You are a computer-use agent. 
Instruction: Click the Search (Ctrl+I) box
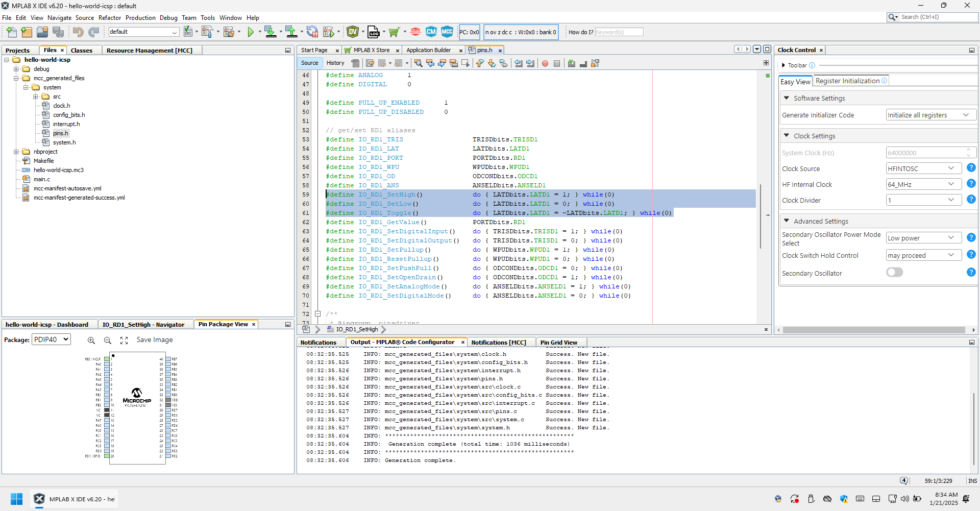pyautogui.click(x=933, y=17)
